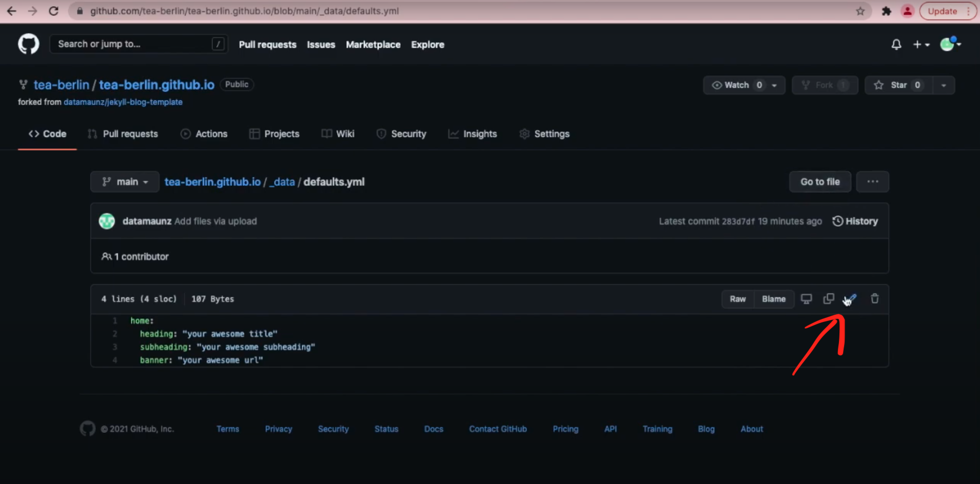Open the browser extensions puzzle icon
980x484 pixels.
coord(886,11)
